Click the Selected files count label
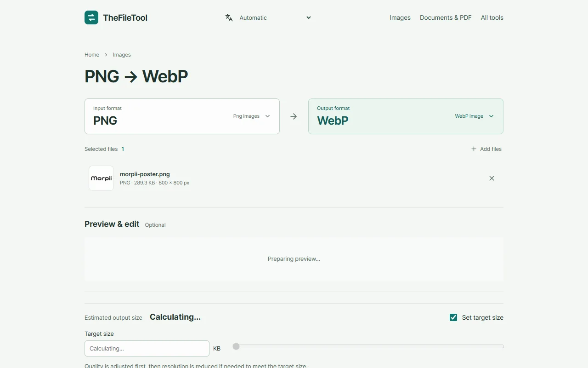Image resolution: width=588 pixels, height=368 pixels. click(104, 149)
